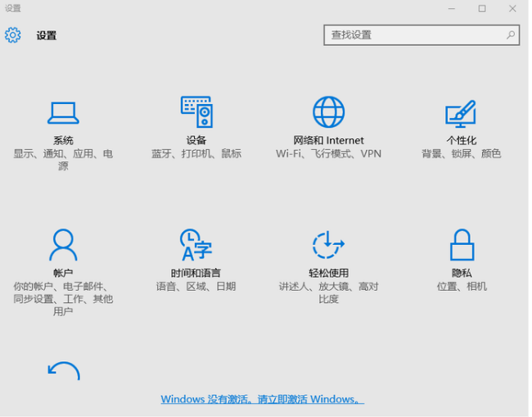532x417 pixels.
Task: Click the settings gear icon beside 设置
Action: 12,35
